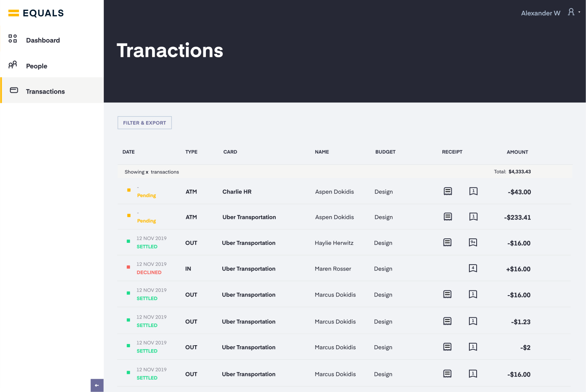View receipt for the -$2 transaction

(448, 347)
